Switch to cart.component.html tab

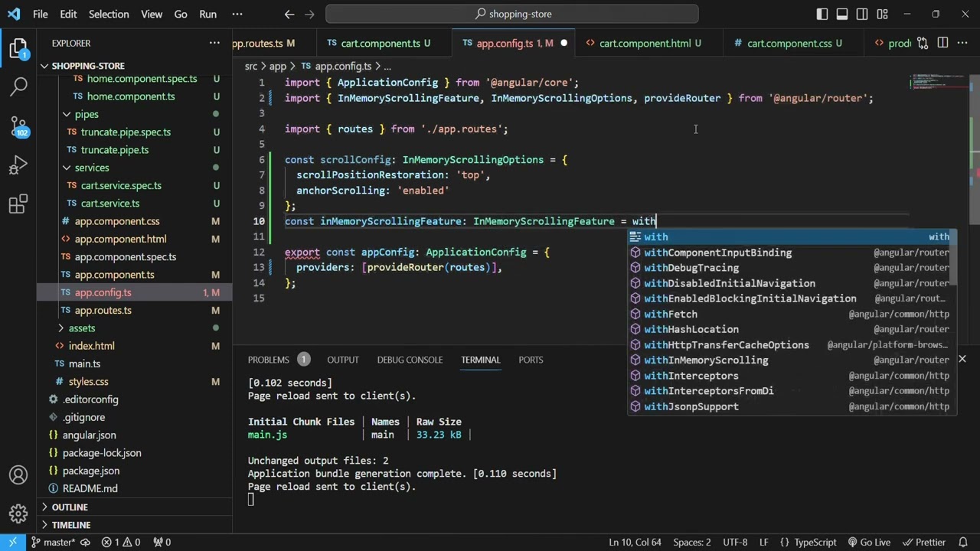[x=645, y=44]
